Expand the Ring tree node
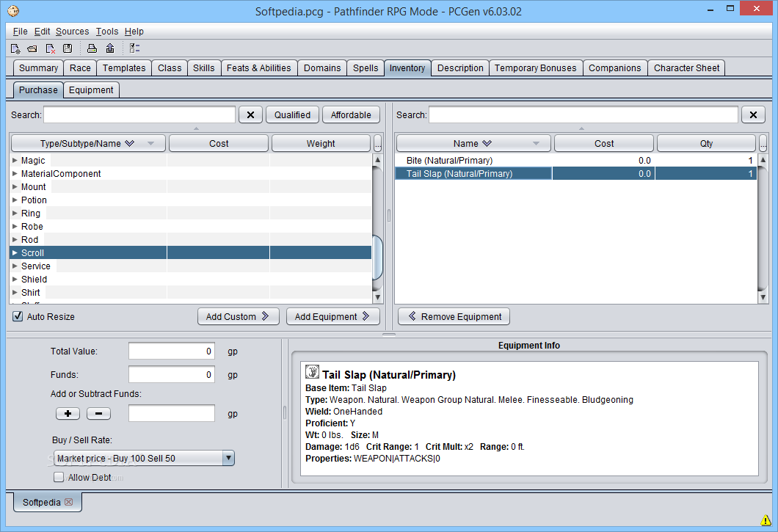 pos(15,213)
